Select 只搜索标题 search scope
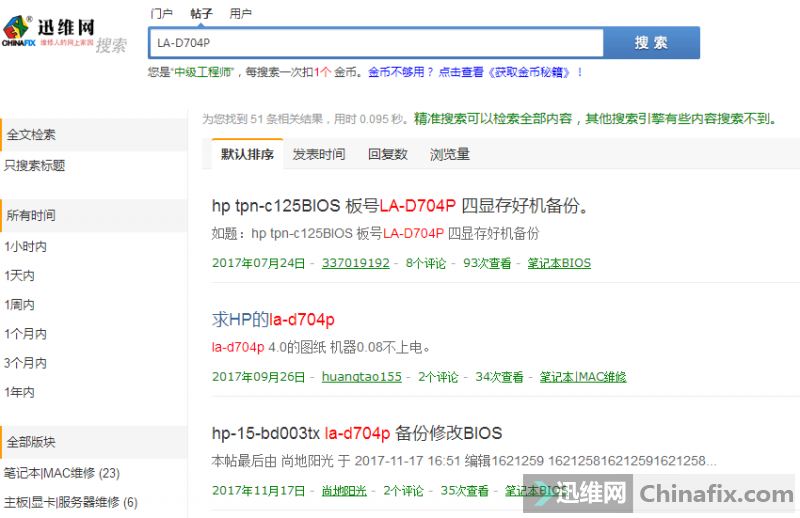Screen dimensions: 800x518 (34, 165)
